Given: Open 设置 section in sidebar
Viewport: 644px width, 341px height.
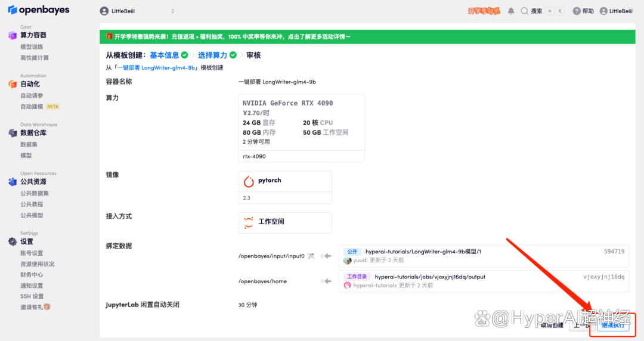Looking at the screenshot, I should coord(27,241).
